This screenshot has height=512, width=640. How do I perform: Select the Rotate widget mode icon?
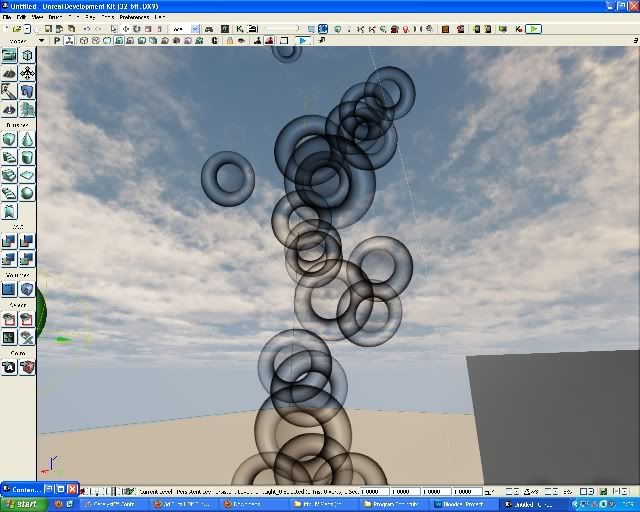pos(137,29)
